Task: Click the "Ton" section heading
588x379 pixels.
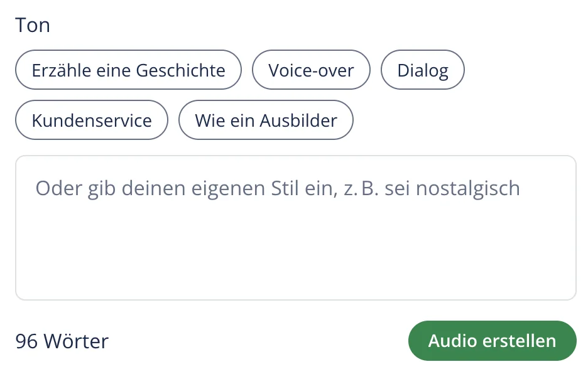Action: 33,24
